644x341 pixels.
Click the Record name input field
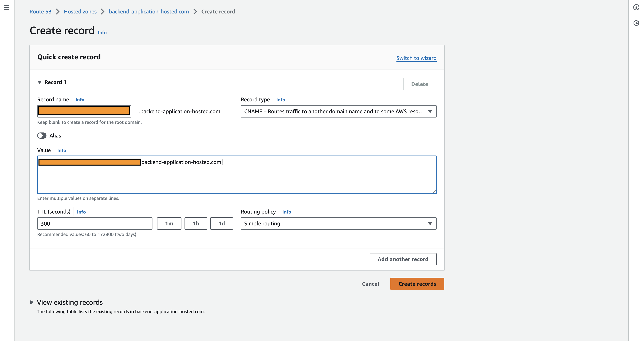[x=84, y=111]
